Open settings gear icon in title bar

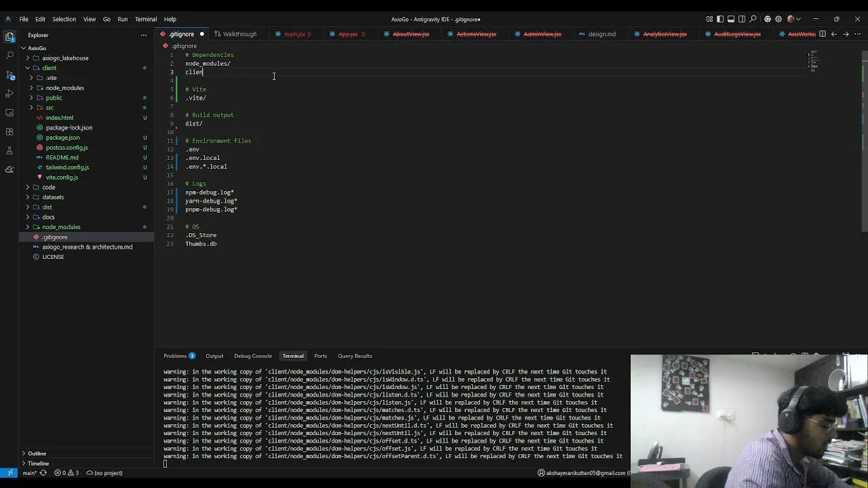click(778, 19)
